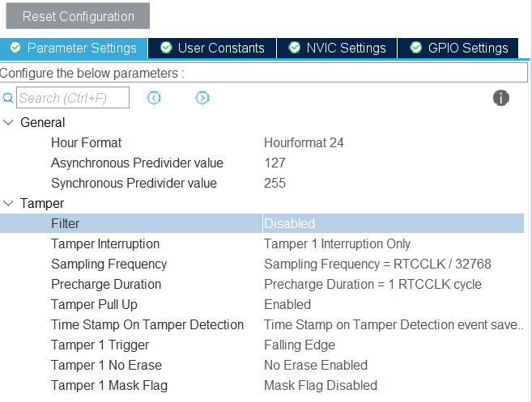This screenshot has width=532, height=402.
Task: Click the GPIO Settings green check icon
Action: (x=415, y=48)
